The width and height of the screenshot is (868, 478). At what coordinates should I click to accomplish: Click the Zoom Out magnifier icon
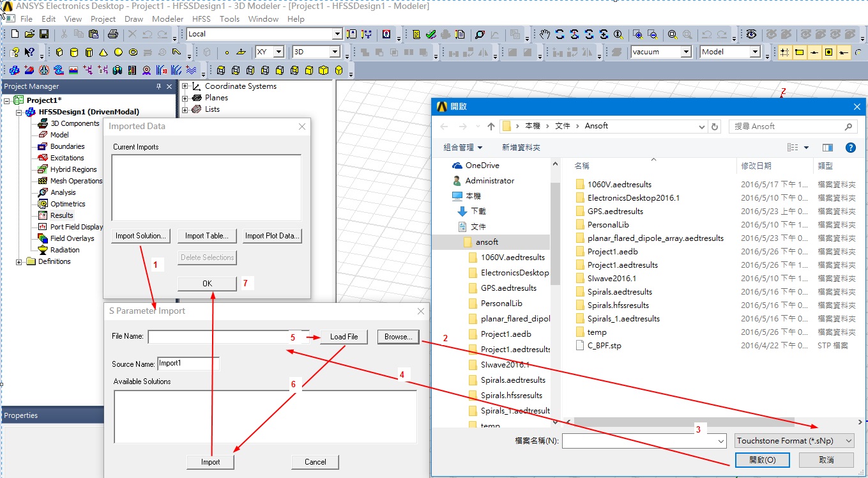(x=652, y=34)
